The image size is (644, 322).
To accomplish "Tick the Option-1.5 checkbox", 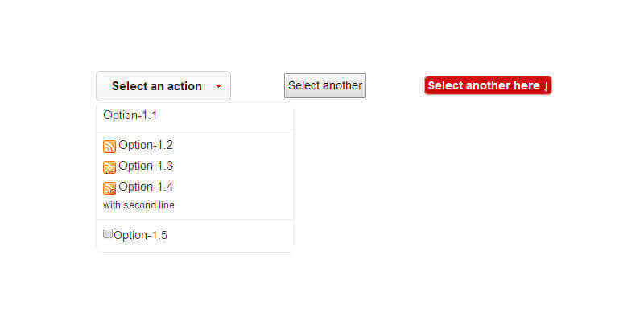I will click(x=108, y=234).
